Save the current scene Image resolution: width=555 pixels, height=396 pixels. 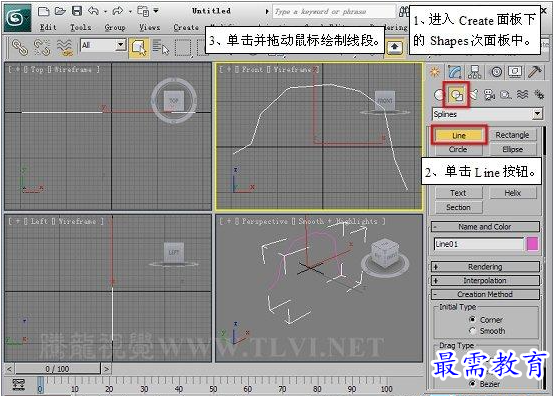[77, 11]
